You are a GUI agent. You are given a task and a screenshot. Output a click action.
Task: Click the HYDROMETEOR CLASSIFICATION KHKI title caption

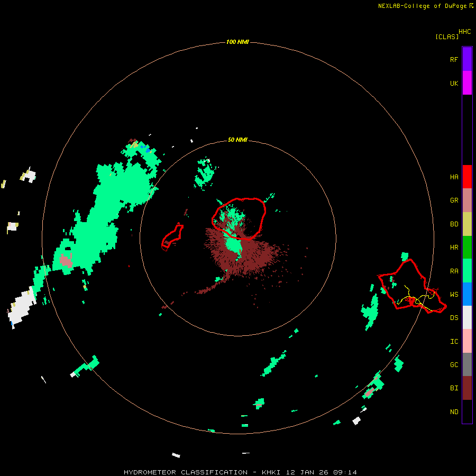pos(240,472)
